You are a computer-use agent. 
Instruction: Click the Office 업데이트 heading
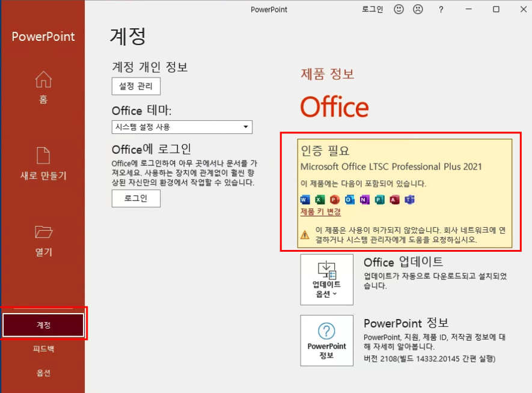[403, 262]
